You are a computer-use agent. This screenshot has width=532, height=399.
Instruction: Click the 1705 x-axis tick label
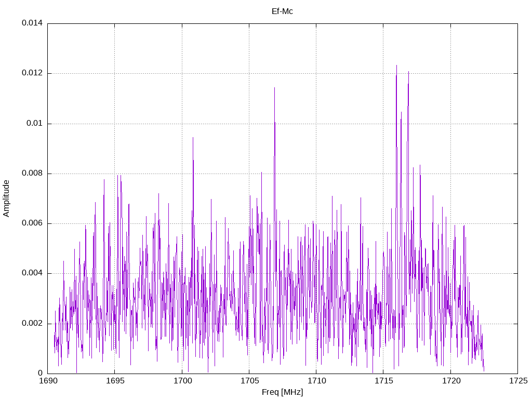[x=249, y=381]
